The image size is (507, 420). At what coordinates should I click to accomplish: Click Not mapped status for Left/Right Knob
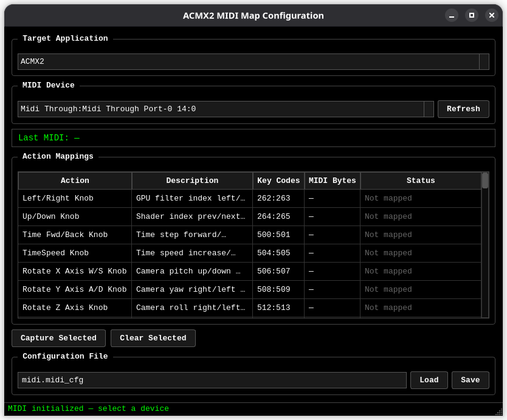point(421,198)
